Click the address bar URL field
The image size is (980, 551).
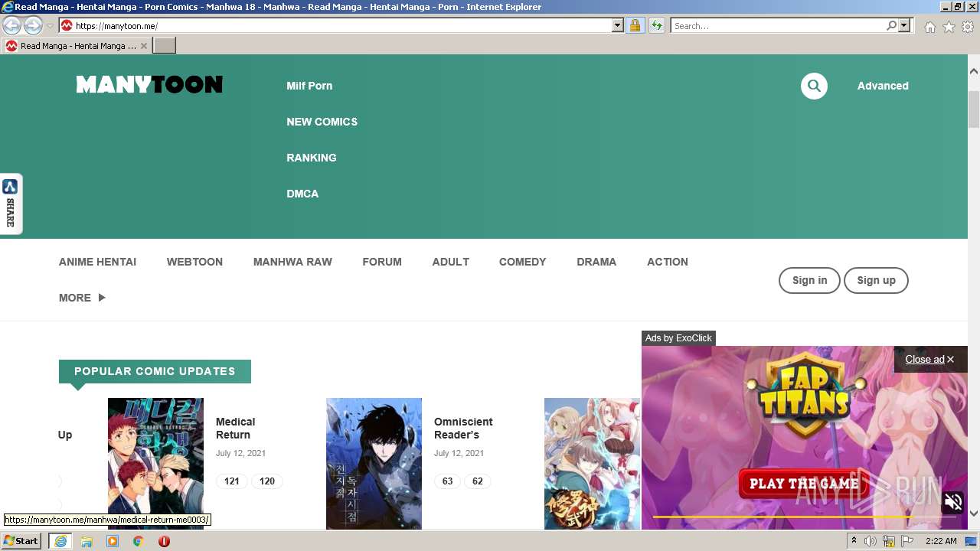coord(343,26)
